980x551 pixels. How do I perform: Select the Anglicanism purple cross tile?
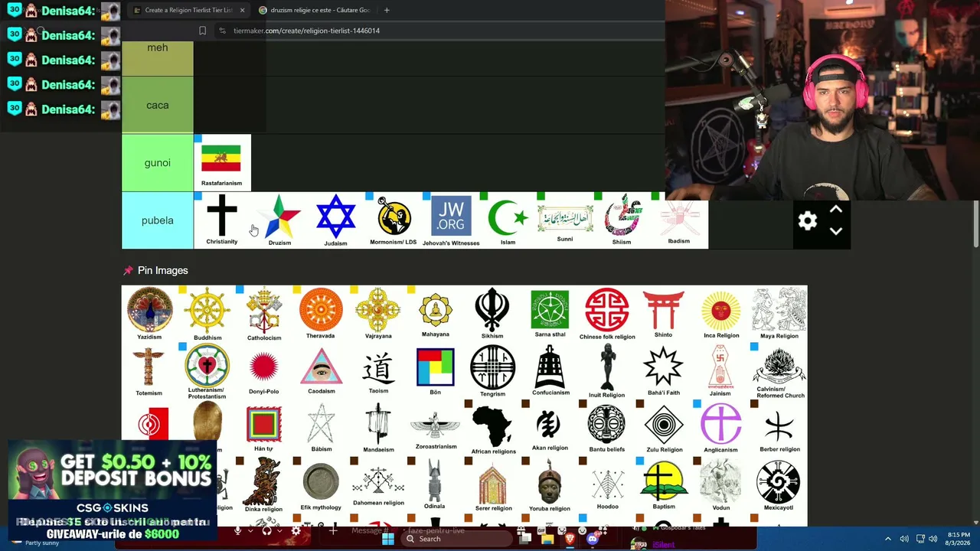(721, 429)
